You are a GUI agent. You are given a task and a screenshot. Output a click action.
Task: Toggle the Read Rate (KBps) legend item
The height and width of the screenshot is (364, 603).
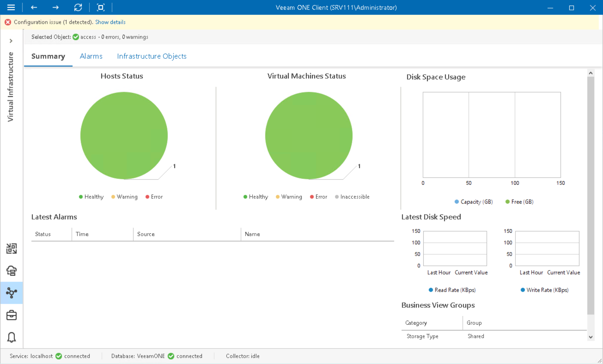click(x=452, y=290)
